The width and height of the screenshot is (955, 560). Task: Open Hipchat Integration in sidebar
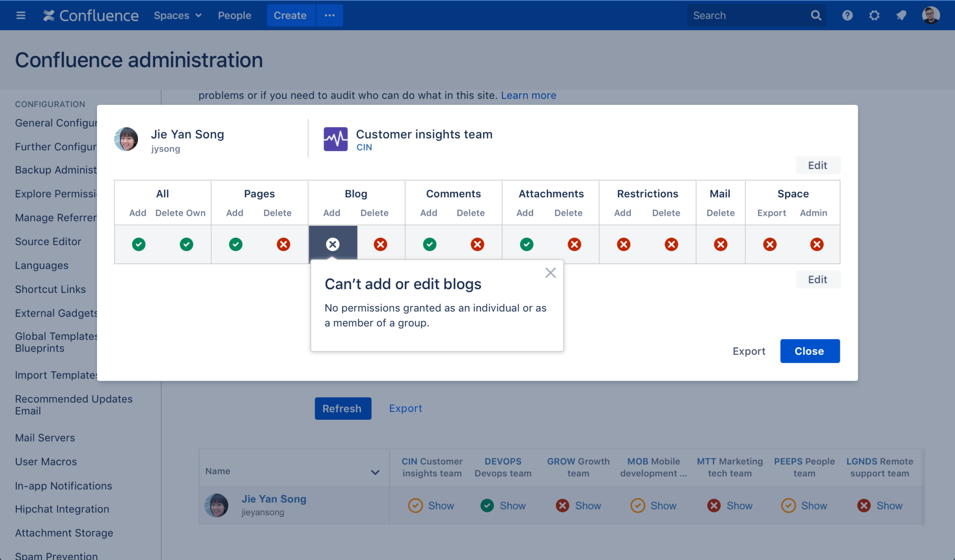pos(62,509)
